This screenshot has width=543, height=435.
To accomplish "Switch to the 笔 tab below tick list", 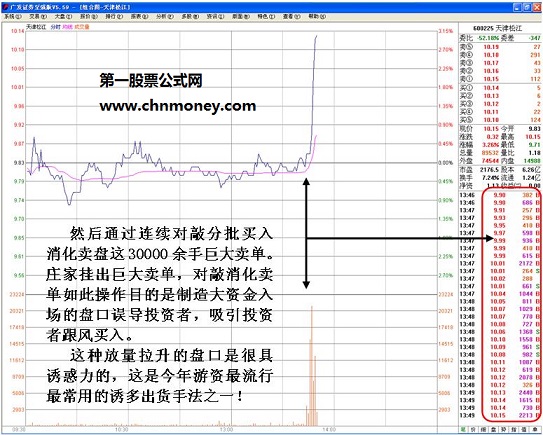I will [x=463, y=429].
